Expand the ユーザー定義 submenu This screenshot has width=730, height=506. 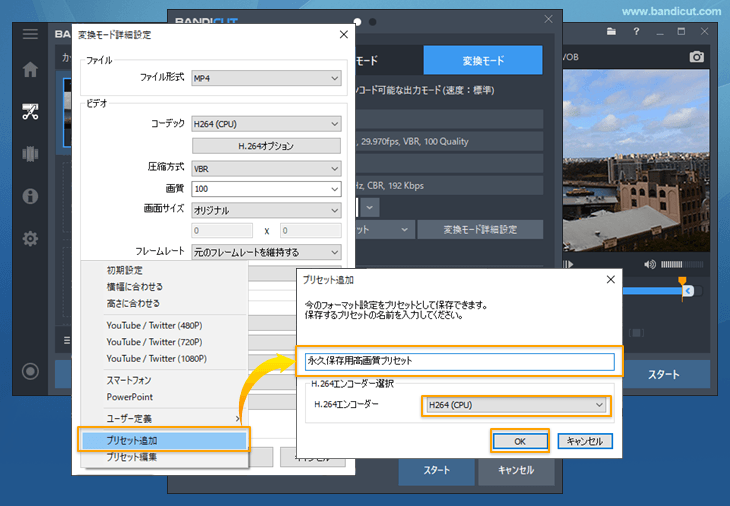(164, 418)
